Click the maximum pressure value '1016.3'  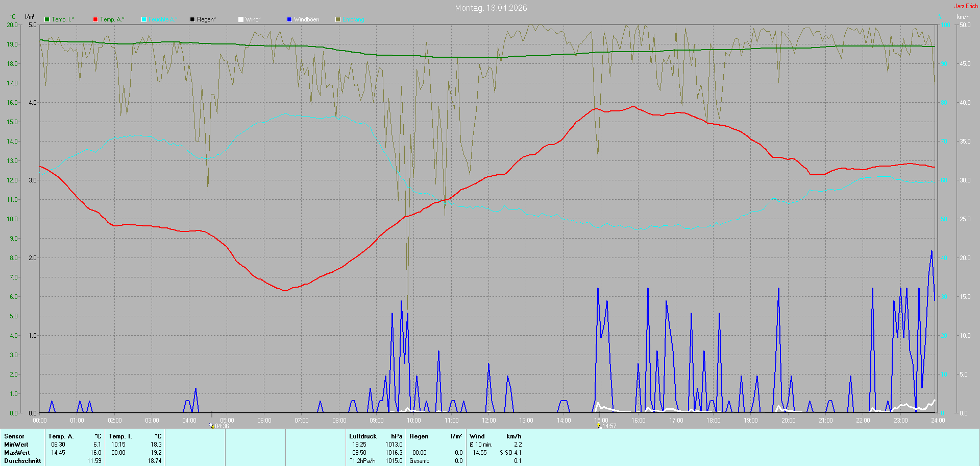coord(394,453)
